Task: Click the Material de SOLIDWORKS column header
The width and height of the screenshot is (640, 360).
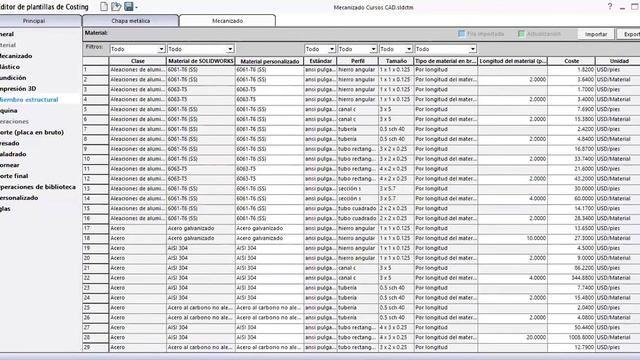Action: coord(201,61)
